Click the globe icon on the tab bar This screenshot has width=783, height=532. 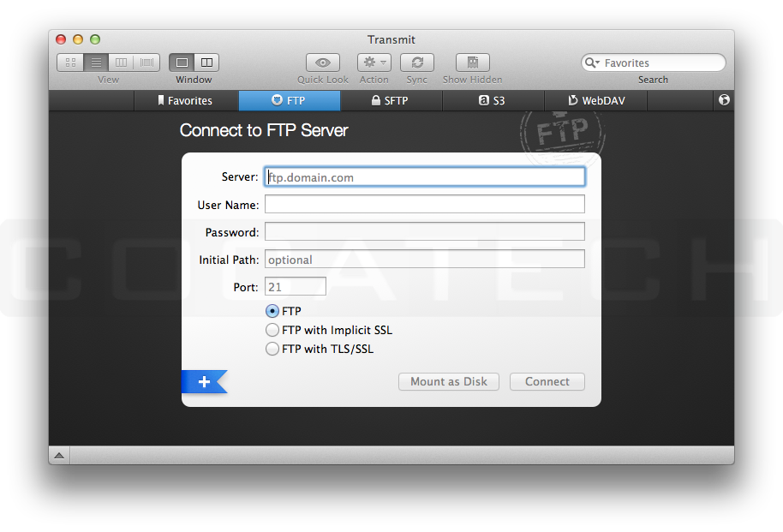pos(724,100)
